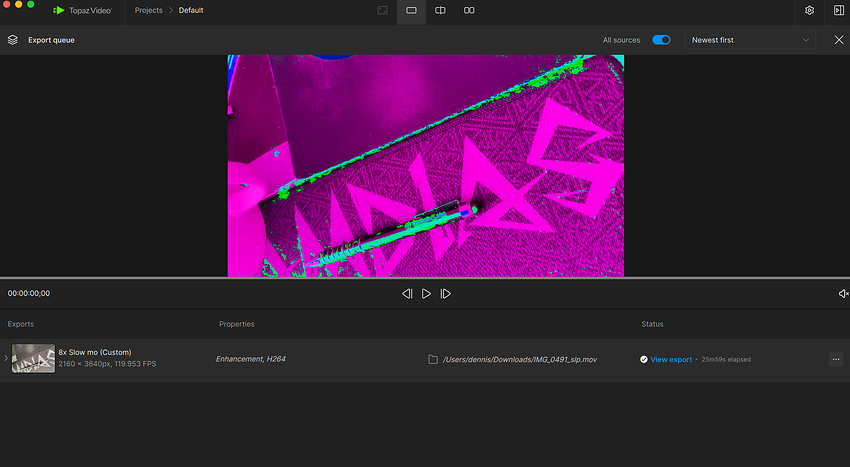Click the video preview image
Screen dimensions: 850x467
tap(426, 165)
